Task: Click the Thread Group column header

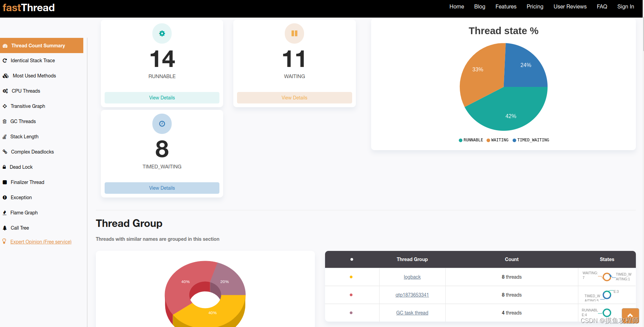Action: [x=412, y=259]
